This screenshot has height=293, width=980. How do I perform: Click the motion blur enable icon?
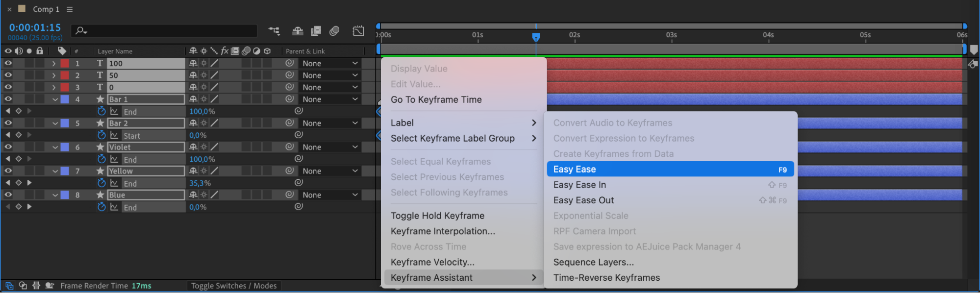[x=334, y=31]
